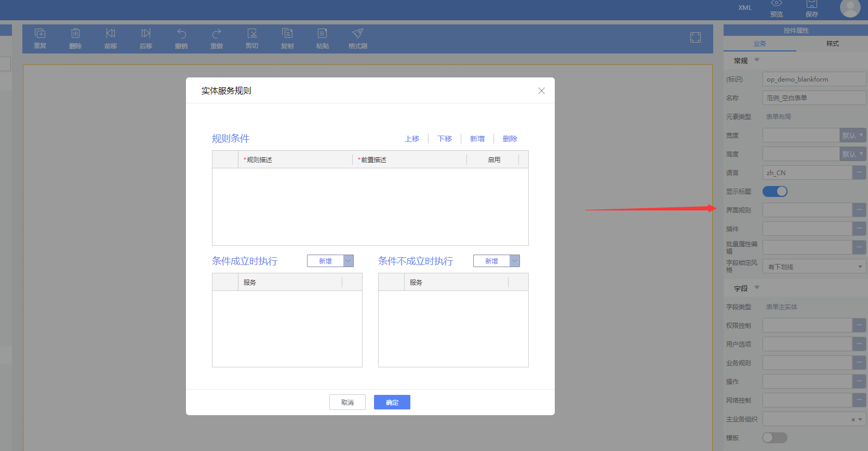Click 新增 button under 条件成立时执行
The height and width of the screenshot is (451, 868).
pyautogui.click(x=325, y=261)
